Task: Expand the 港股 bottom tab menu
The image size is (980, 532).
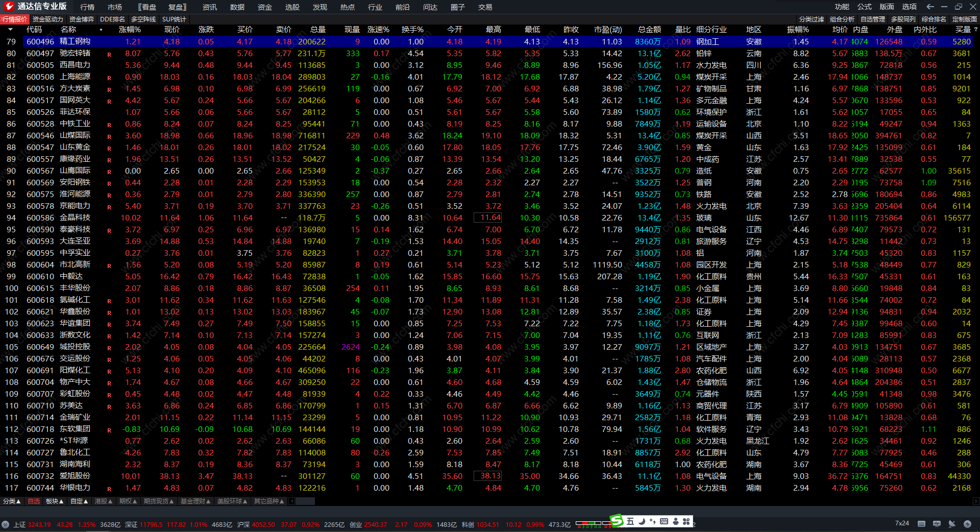Action: point(104,501)
